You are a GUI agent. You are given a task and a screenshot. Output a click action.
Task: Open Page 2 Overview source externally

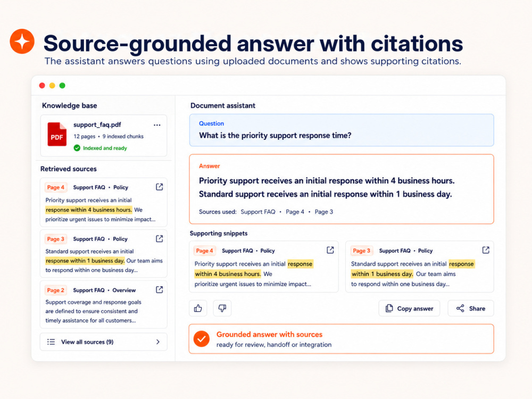coord(160,290)
